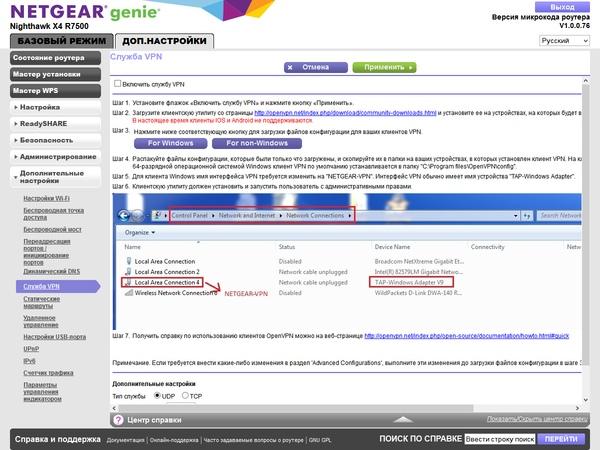Select UDP service type radio
Image resolution: width=600 pixels, height=450 pixels.
[157, 395]
